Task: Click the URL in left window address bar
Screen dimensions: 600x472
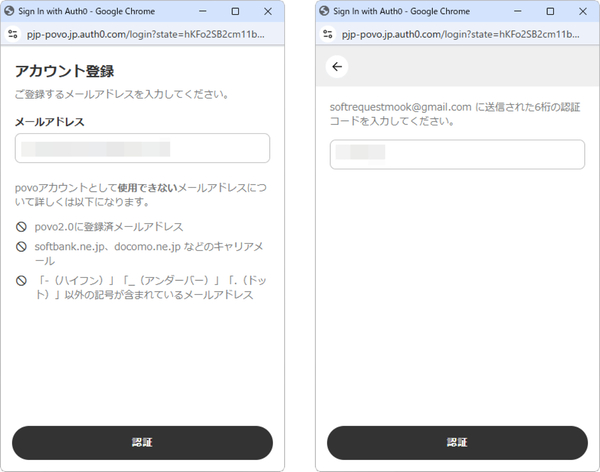Action: 145,34
